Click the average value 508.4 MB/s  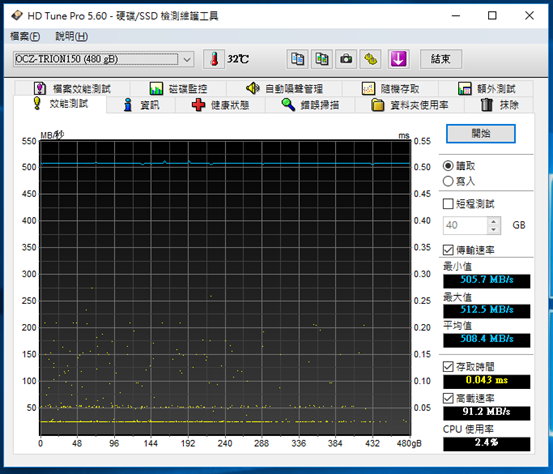pos(487,340)
